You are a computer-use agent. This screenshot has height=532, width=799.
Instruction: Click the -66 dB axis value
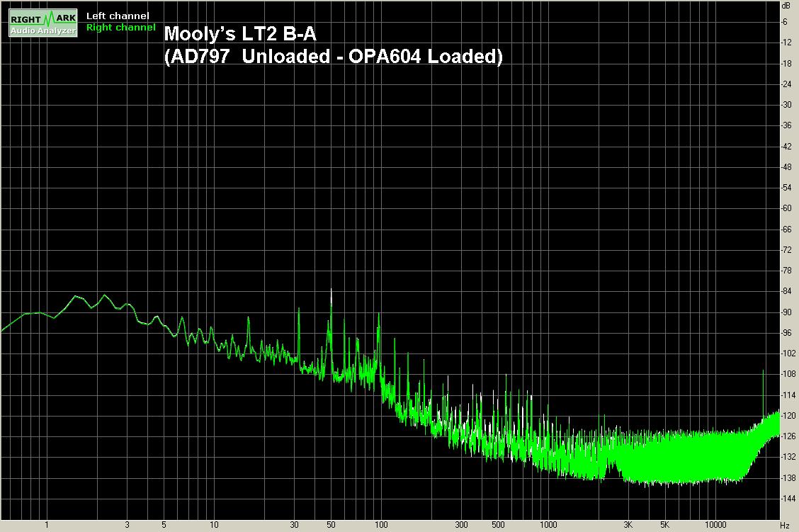tap(786, 229)
